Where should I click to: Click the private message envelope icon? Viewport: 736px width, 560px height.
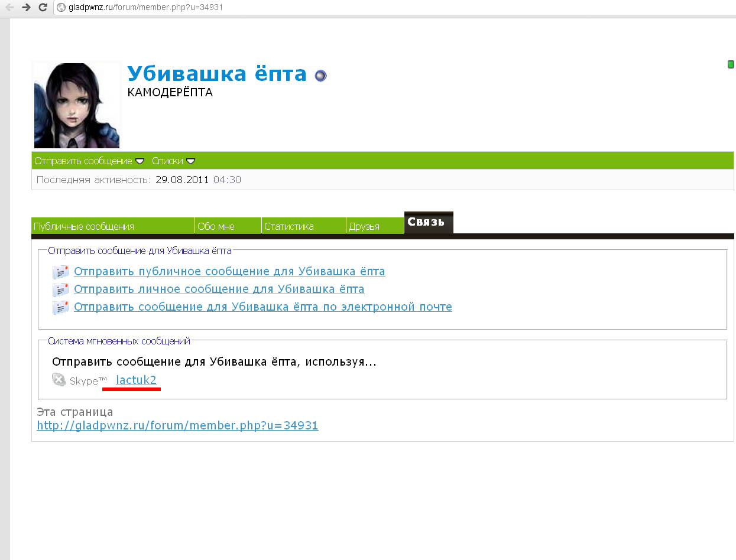(x=60, y=290)
